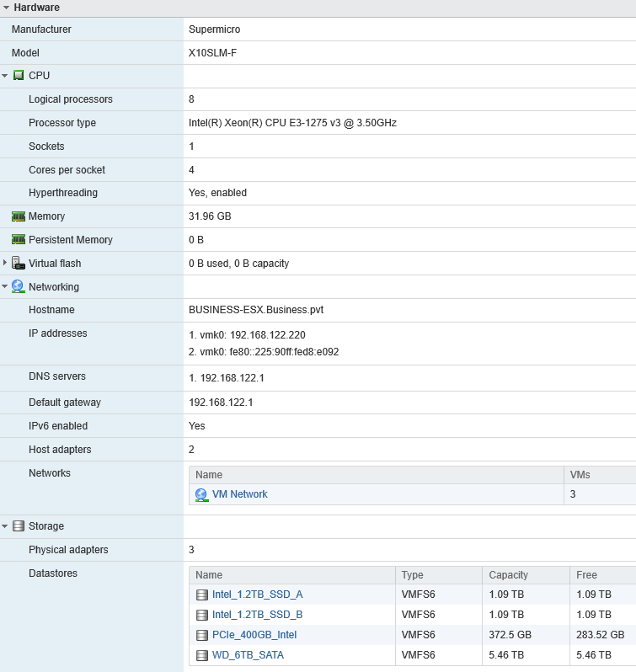Collapse the CPU section arrow
This screenshot has height=672, width=636.
pos(5,76)
